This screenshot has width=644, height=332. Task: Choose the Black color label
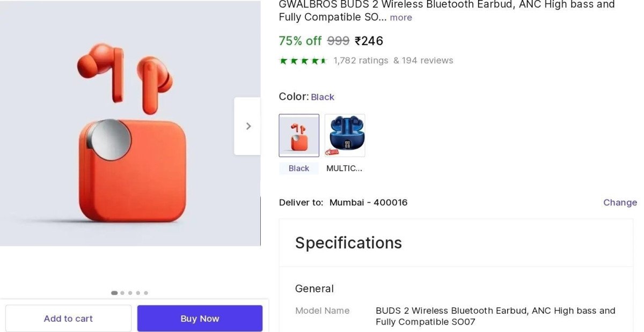(299, 168)
